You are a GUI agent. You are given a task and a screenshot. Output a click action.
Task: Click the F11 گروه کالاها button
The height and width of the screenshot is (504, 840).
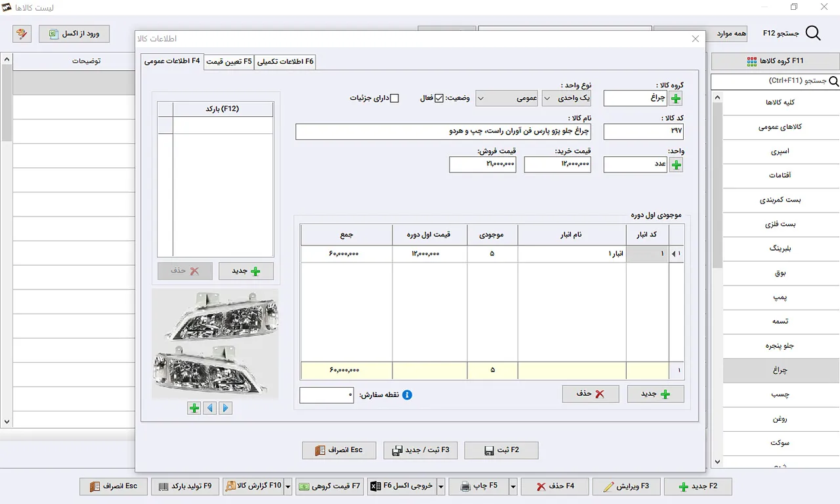pyautogui.click(x=775, y=61)
